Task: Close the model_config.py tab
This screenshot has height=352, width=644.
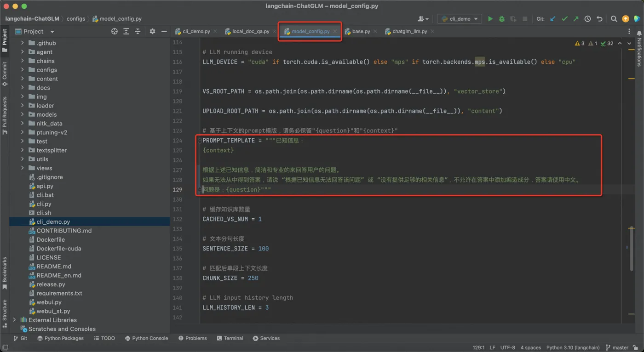Action: tap(335, 31)
